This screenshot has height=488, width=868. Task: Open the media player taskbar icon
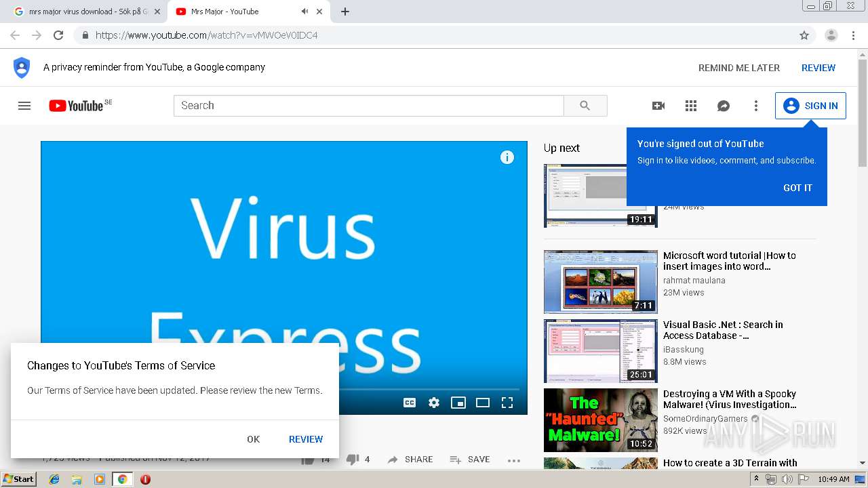[x=100, y=479]
